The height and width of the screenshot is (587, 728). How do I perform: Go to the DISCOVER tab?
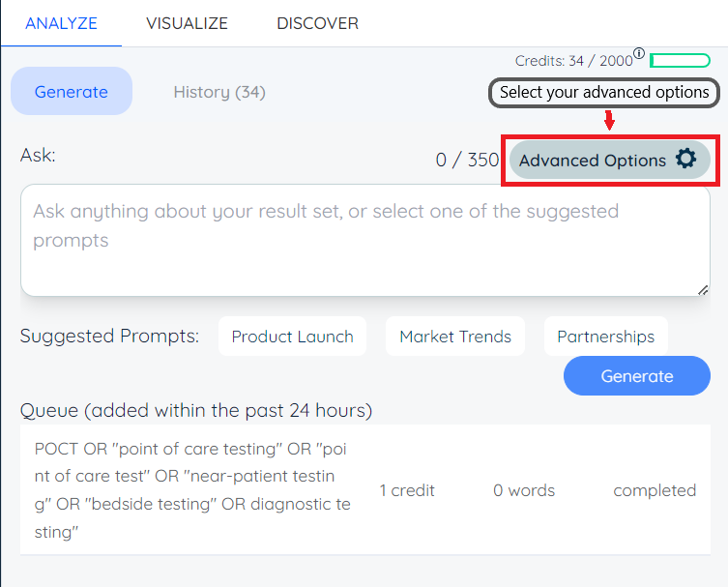pos(317,23)
